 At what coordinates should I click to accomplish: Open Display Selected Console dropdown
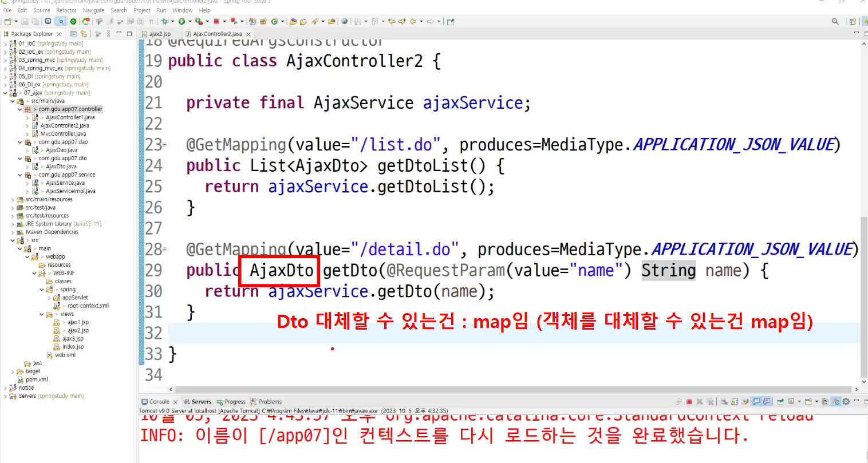[799, 402]
